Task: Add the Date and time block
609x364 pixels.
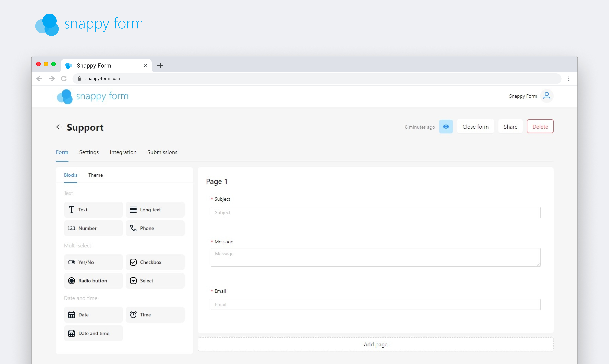Action: click(93, 333)
